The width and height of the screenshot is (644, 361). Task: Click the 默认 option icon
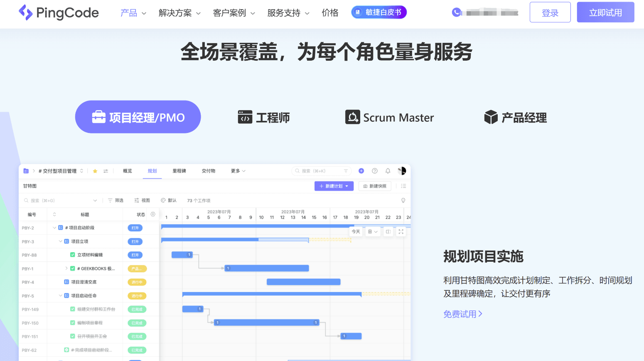[163, 201]
